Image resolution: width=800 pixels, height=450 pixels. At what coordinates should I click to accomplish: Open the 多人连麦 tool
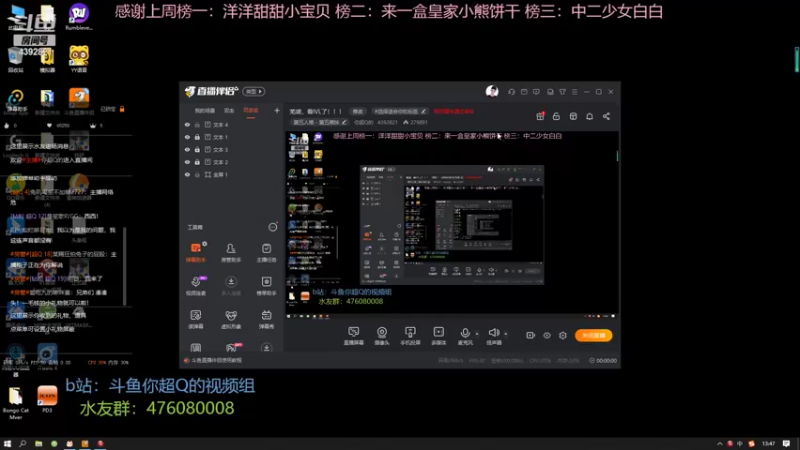click(x=231, y=286)
